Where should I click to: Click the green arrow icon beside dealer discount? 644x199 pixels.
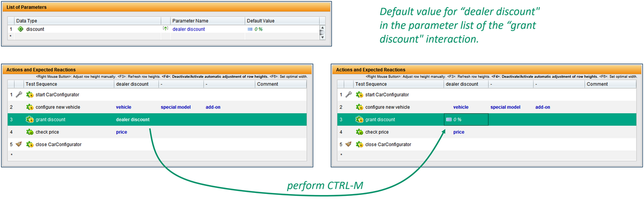click(166, 29)
